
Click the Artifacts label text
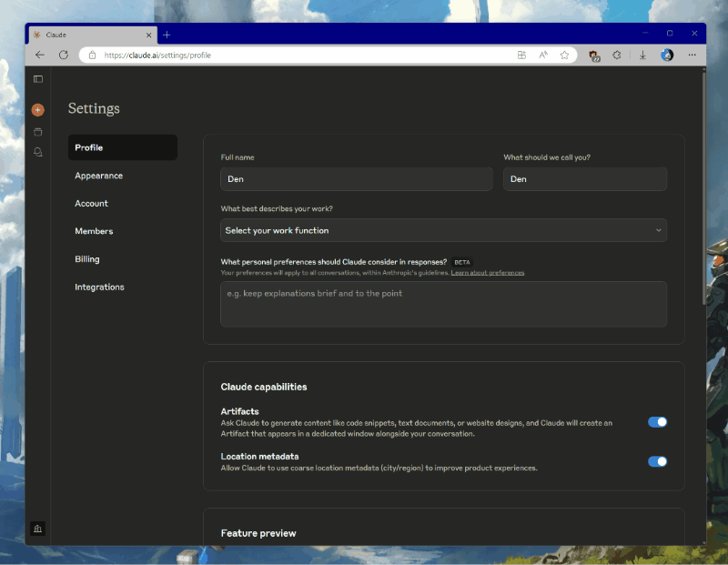click(239, 411)
